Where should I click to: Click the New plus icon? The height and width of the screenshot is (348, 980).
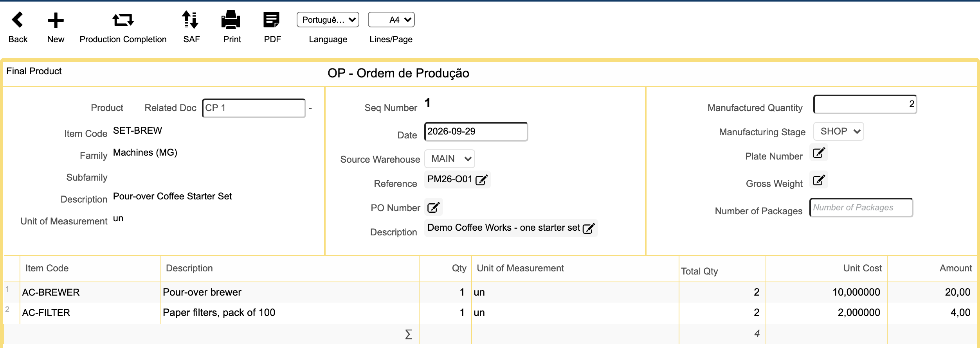(56, 20)
